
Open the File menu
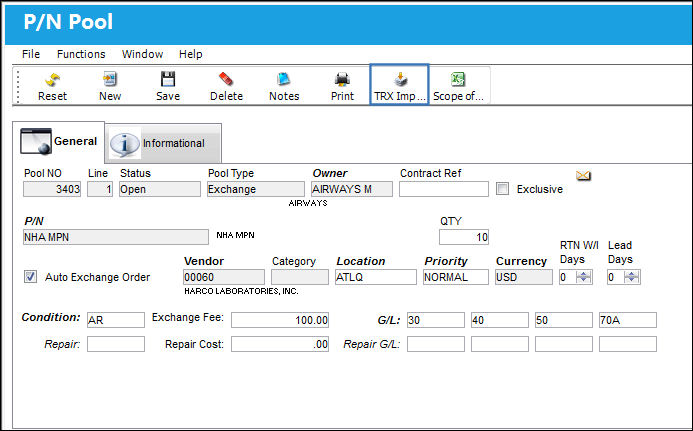[x=31, y=54]
